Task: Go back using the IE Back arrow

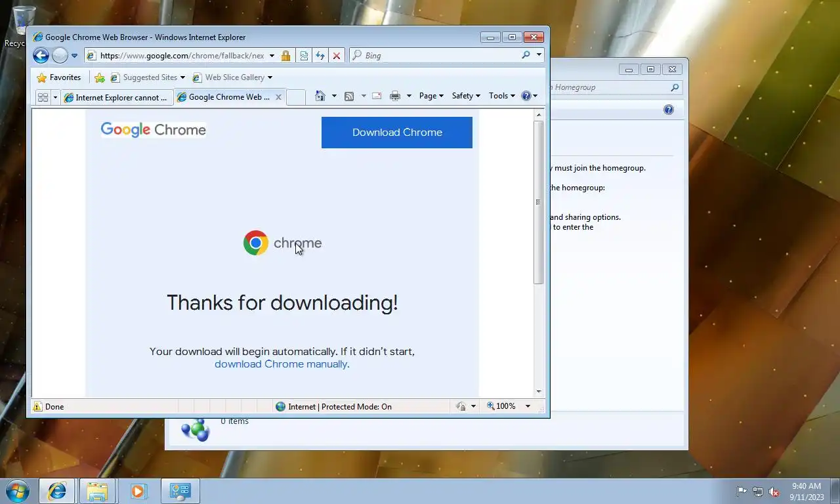Action: pyautogui.click(x=41, y=55)
